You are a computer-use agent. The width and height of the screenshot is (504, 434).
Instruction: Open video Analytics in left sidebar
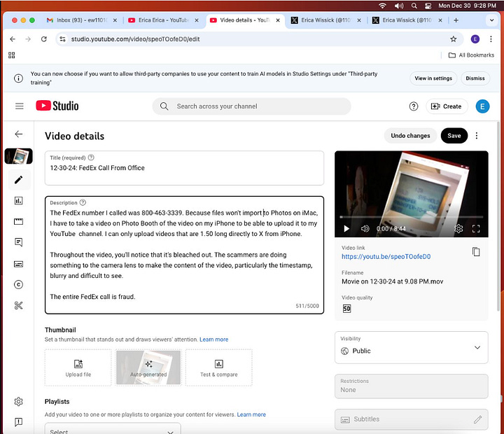point(19,201)
